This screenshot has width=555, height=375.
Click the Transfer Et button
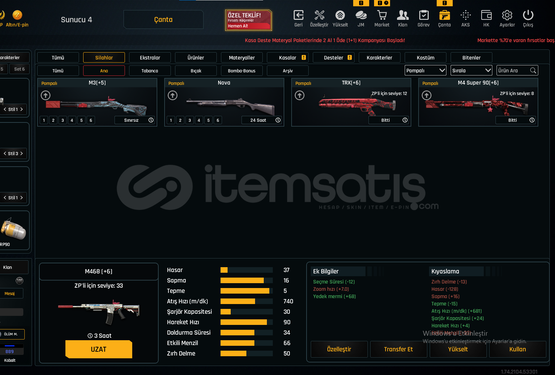[x=398, y=349]
